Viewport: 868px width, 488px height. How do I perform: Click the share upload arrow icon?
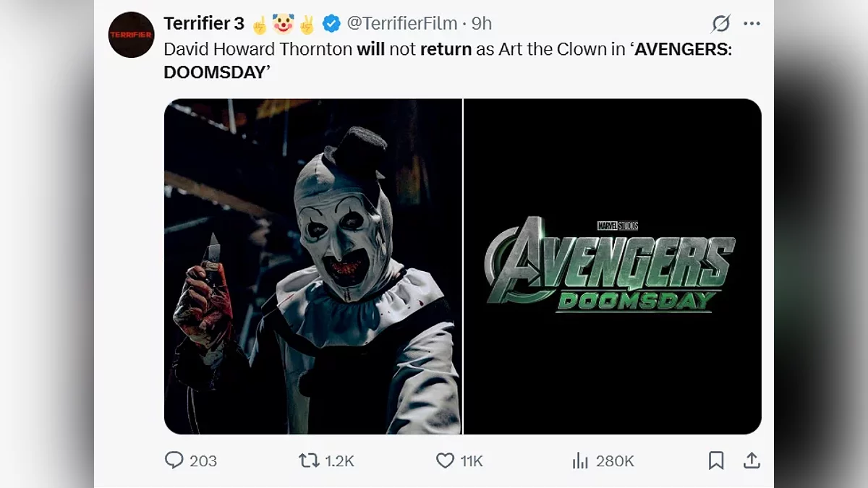pos(752,461)
